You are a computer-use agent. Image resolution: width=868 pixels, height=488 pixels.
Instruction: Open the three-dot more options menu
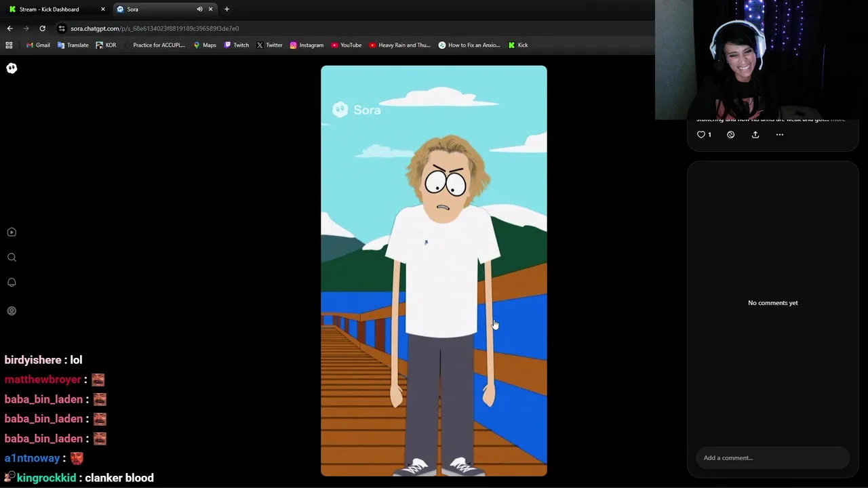pyautogui.click(x=779, y=135)
